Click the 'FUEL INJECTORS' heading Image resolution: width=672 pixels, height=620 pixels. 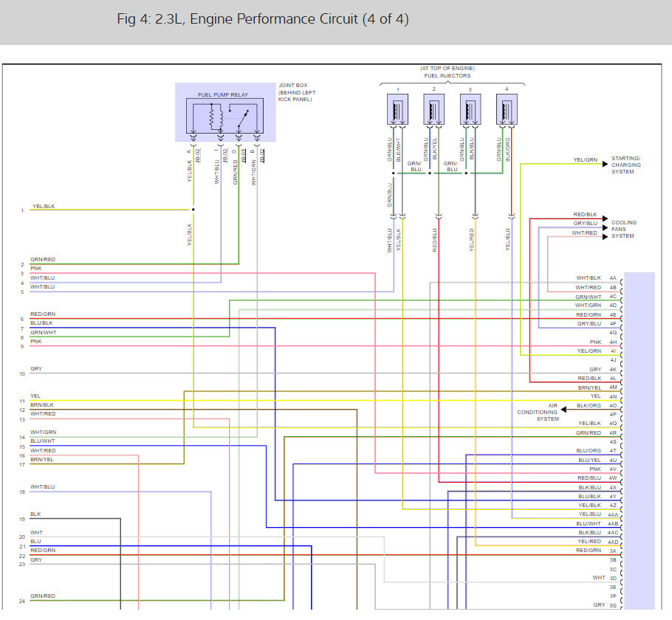(448, 75)
